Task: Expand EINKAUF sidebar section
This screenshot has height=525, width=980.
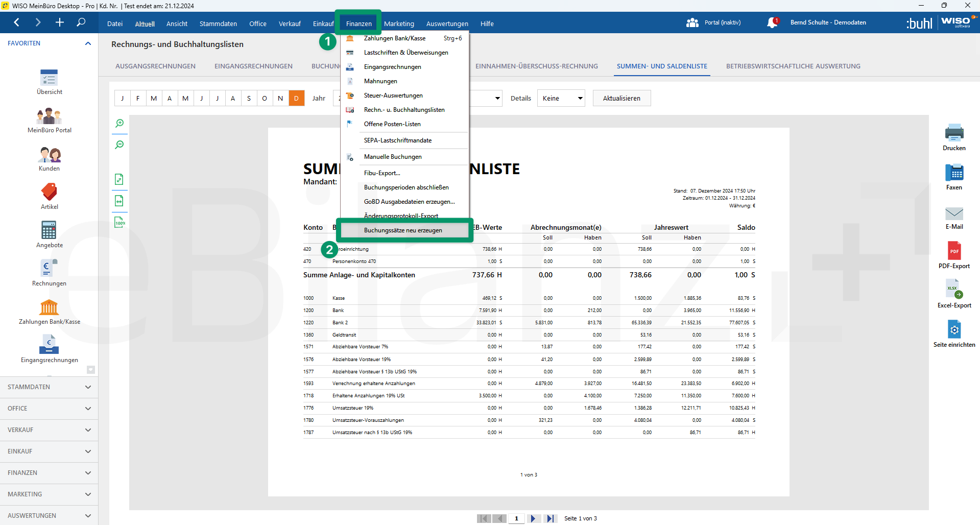Action: (x=49, y=451)
